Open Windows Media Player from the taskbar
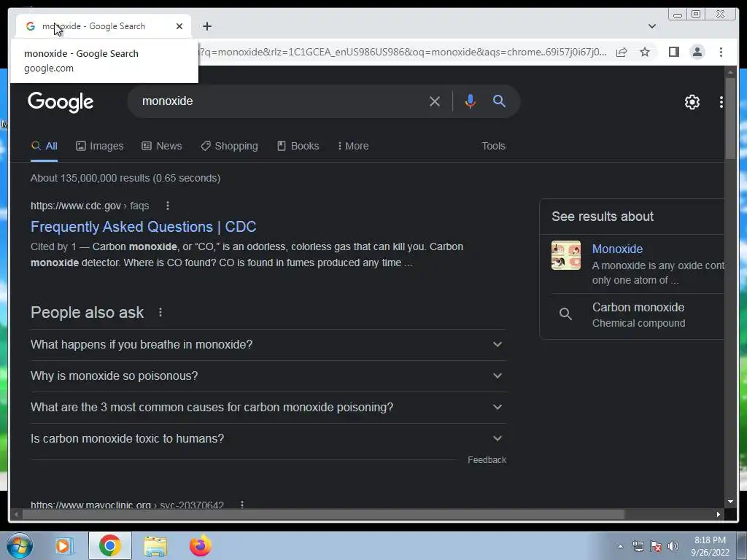Screen dimensions: 747x560 [63, 545]
